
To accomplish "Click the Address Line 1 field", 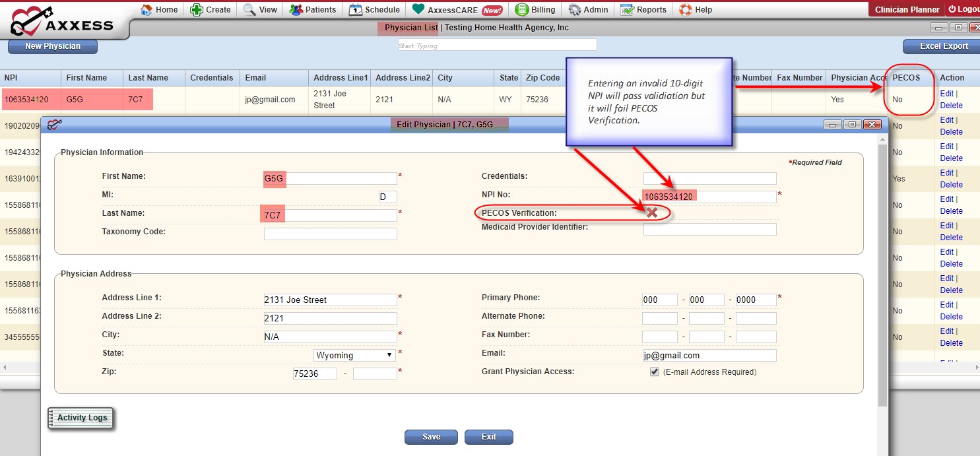I will (x=330, y=300).
